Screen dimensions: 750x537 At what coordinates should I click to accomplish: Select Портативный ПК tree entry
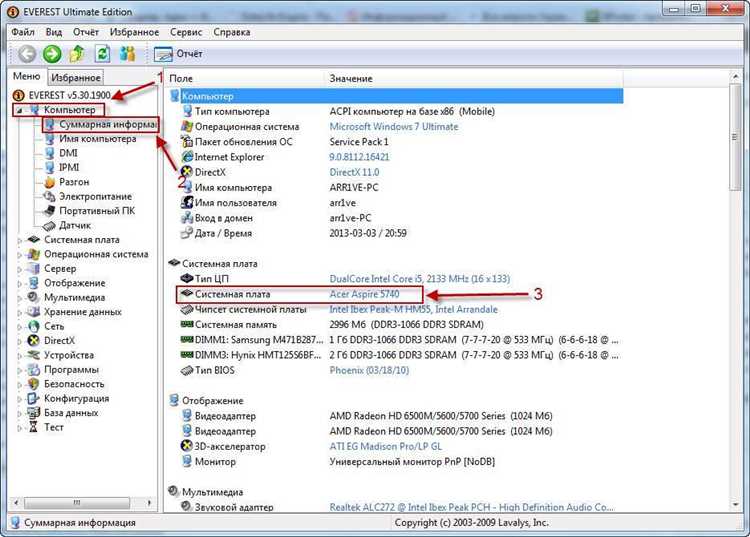[x=97, y=211]
